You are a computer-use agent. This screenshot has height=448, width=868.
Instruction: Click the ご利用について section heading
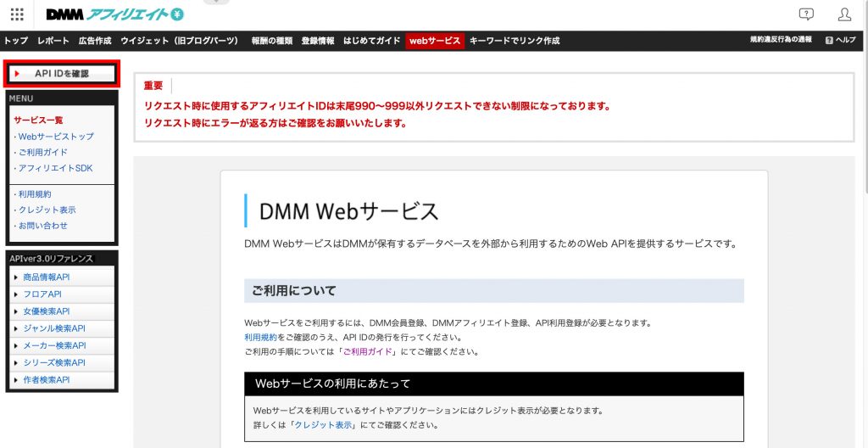click(x=294, y=291)
